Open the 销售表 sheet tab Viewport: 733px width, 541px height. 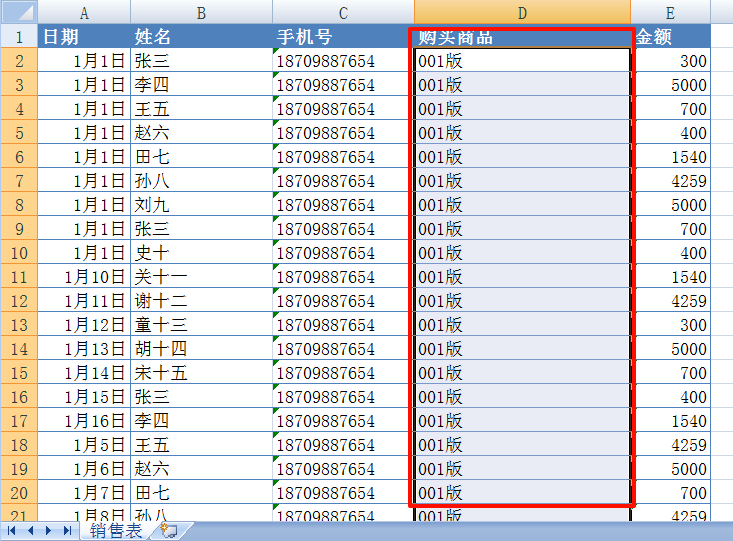pyautogui.click(x=115, y=531)
